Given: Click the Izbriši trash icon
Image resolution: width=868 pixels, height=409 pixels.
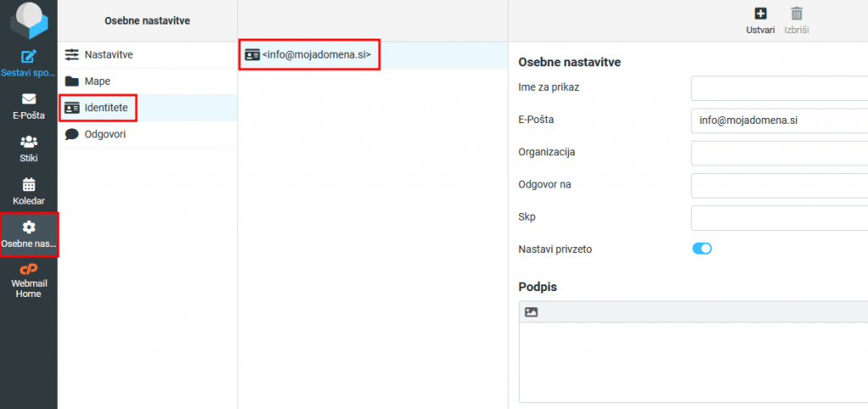Looking at the screenshot, I should point(797,14).
